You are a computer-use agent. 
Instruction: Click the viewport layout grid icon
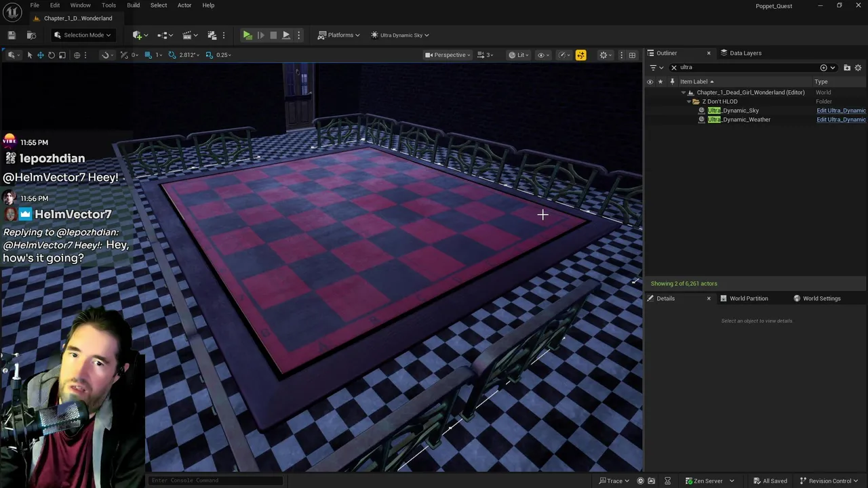pos(632,55)
